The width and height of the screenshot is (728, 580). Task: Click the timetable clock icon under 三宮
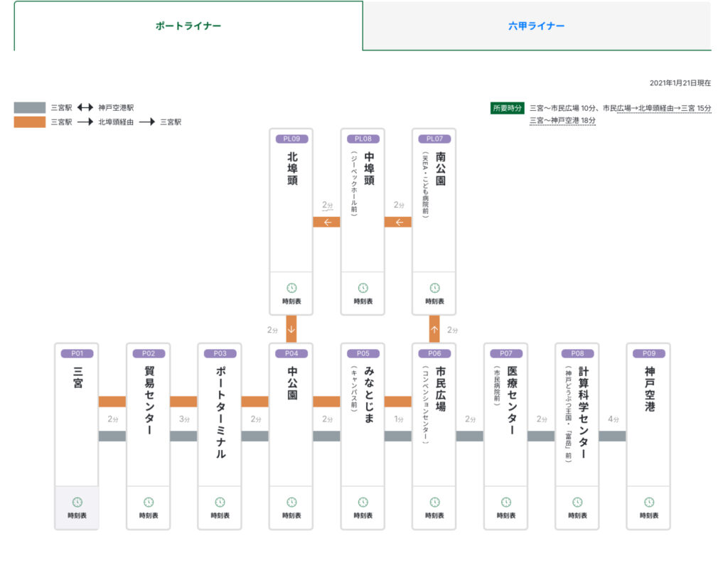pyautogui.click(x=77, y=503)
